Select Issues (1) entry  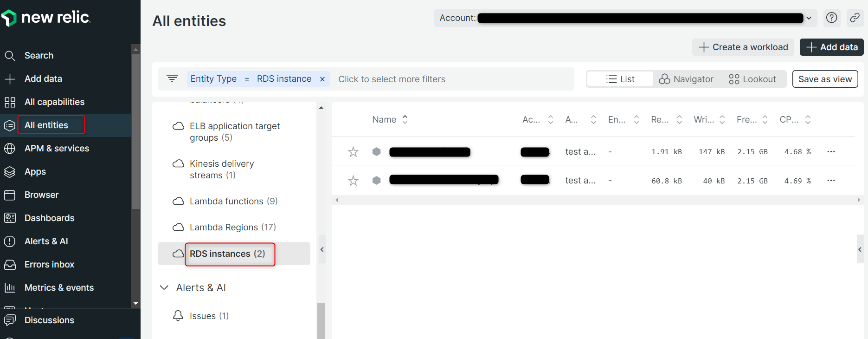click(x=209, y=316)
